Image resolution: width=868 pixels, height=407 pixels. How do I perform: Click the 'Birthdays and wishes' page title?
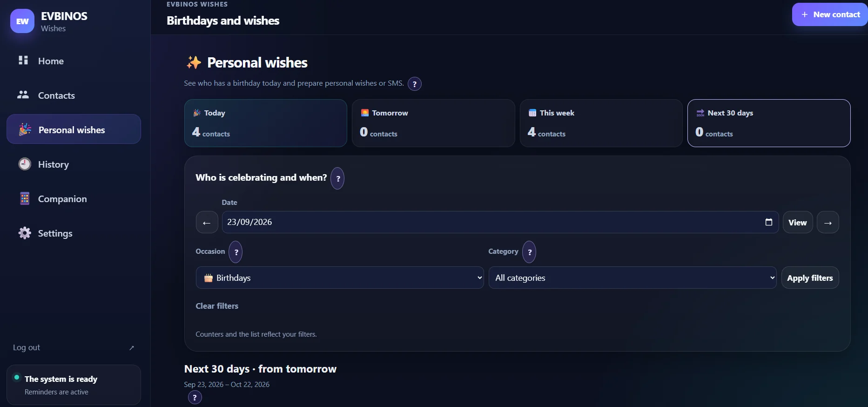(223, 20)
